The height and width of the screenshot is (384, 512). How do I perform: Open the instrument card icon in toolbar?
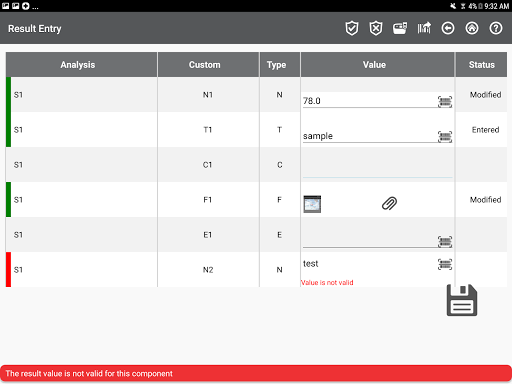[400, 28]
